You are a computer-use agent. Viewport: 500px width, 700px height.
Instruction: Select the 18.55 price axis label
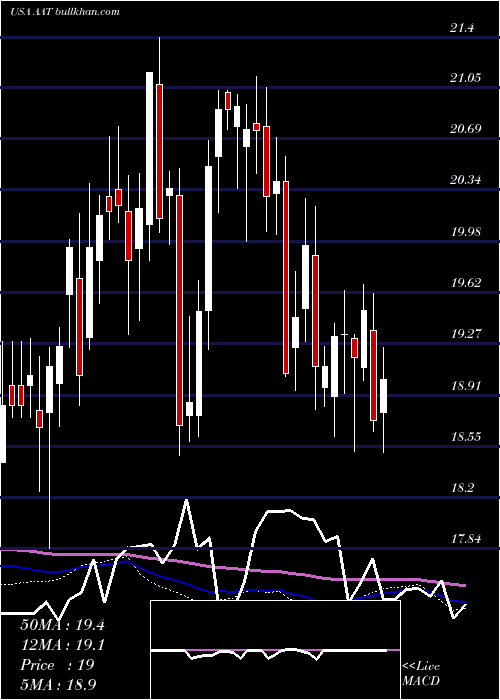tap(466, 436)
